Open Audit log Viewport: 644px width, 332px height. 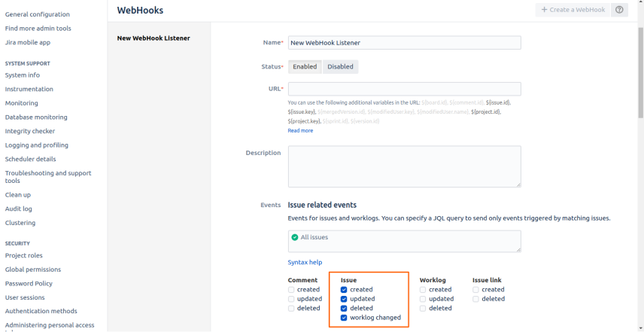coord(19,209)
